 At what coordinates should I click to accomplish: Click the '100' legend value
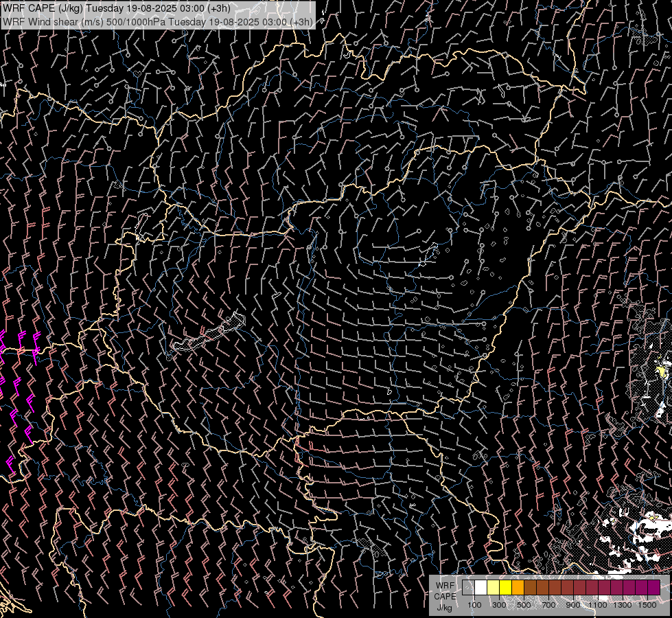474,605
